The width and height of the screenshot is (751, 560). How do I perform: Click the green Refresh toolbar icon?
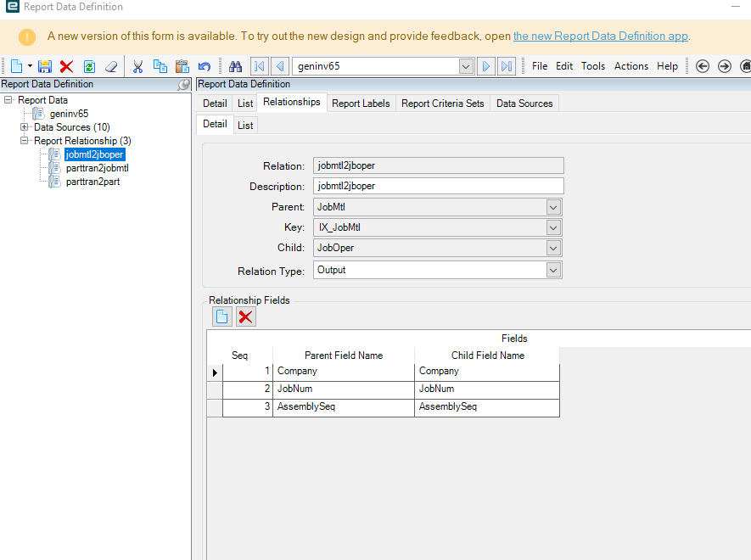(x=88, y=66)
